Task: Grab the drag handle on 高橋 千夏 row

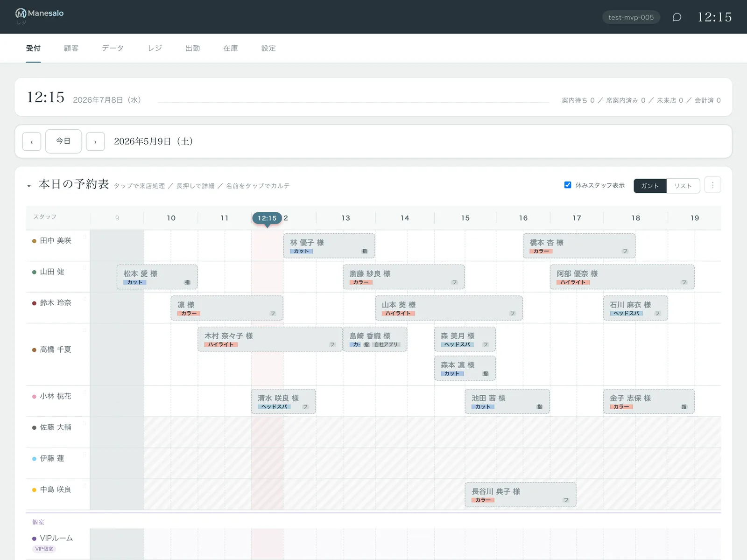Action: [x=85, y=330]
